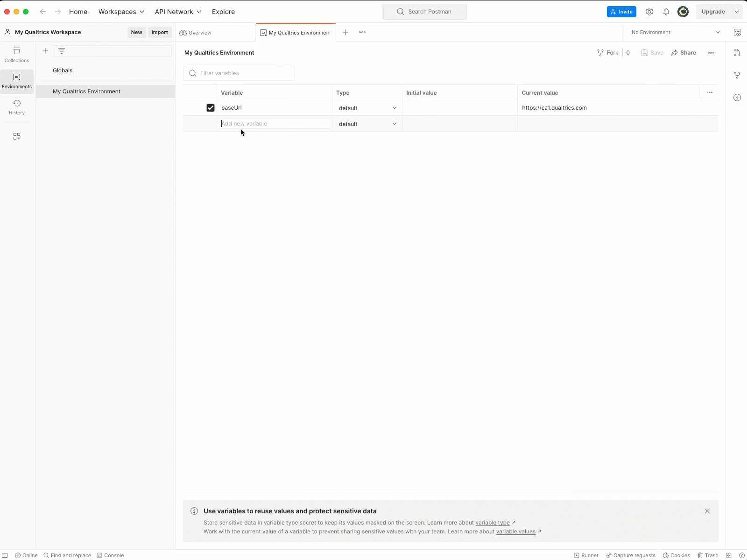Open Find and replace

67,555
